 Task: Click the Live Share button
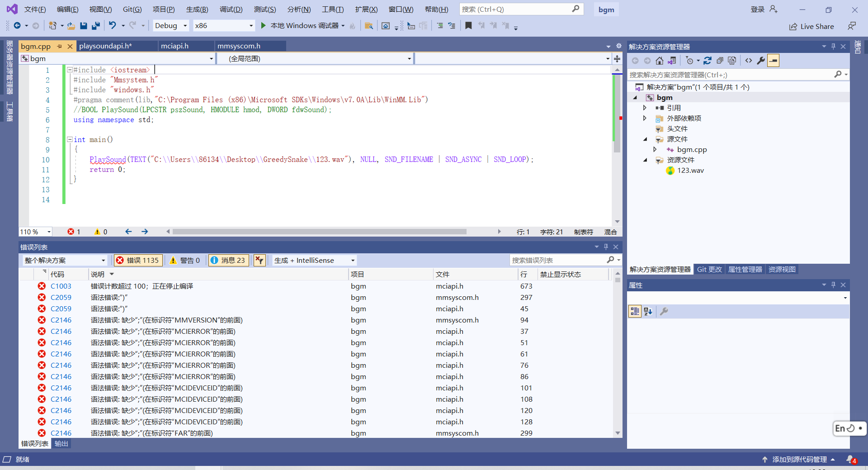(811, 27)
